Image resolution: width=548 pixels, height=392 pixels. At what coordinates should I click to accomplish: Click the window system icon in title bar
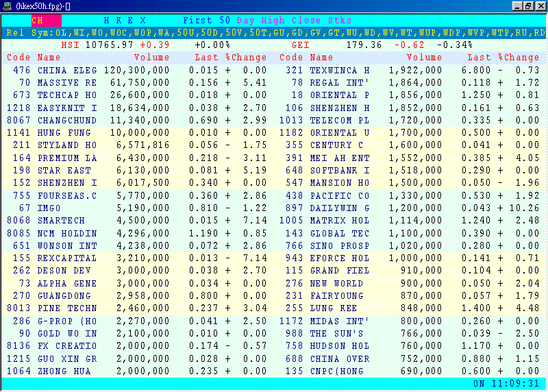coord(7,6)
